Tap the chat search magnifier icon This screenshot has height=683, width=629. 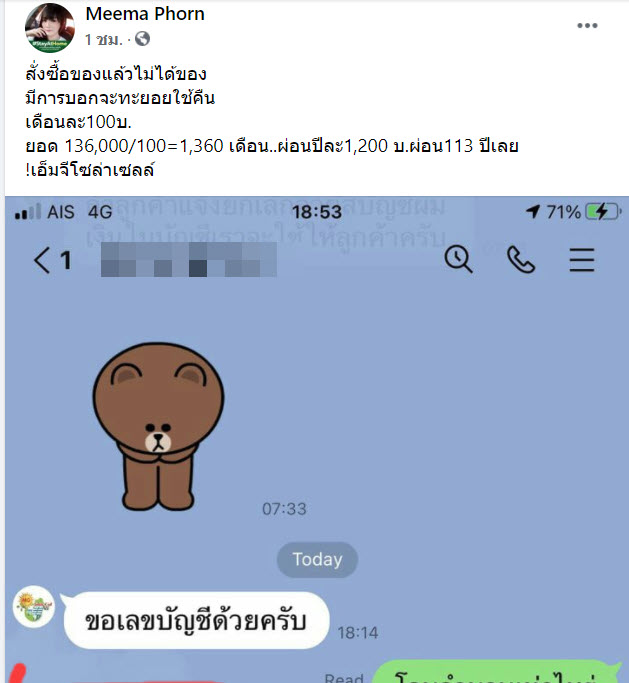point(458,259)
